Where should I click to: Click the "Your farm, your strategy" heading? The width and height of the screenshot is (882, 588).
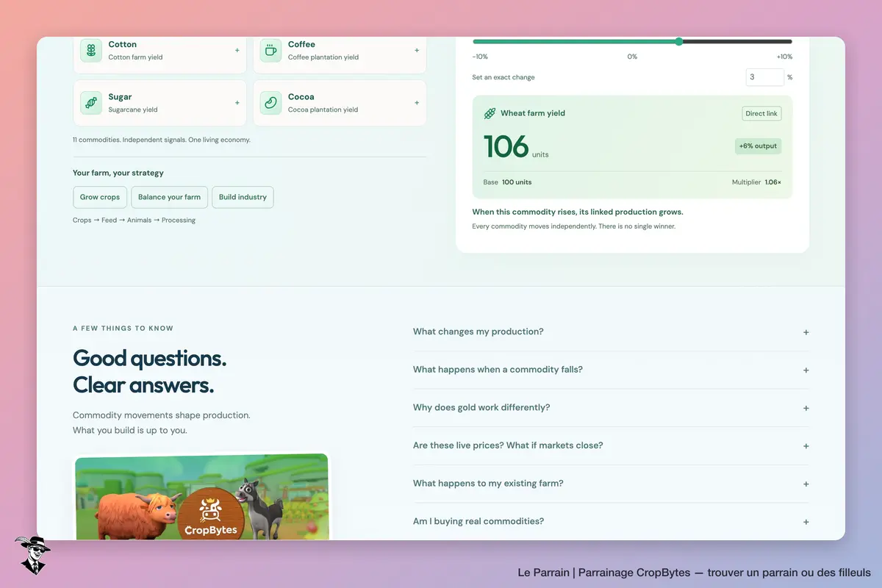pos(118,173)
